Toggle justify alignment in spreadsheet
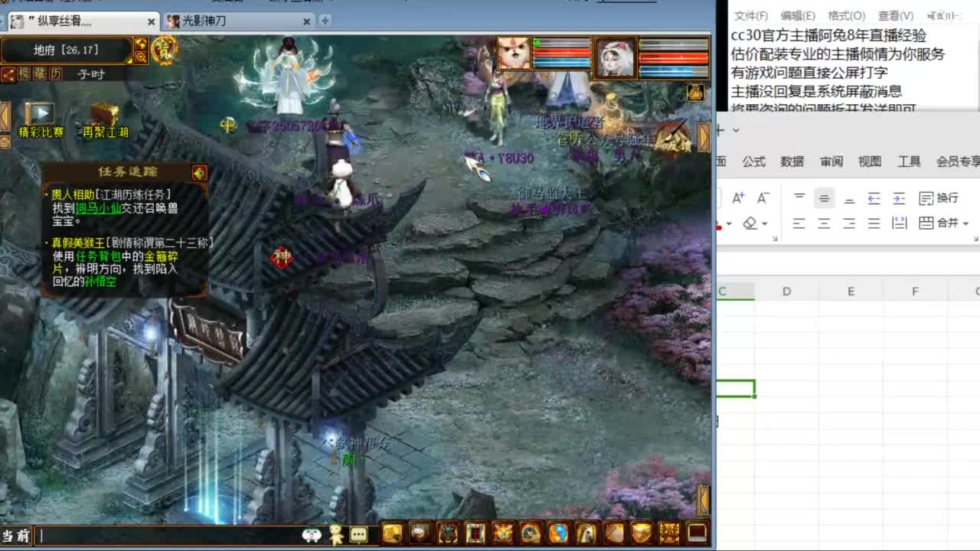Image resolution: width=980 pixels, height=551 pixels. (874, 223)
